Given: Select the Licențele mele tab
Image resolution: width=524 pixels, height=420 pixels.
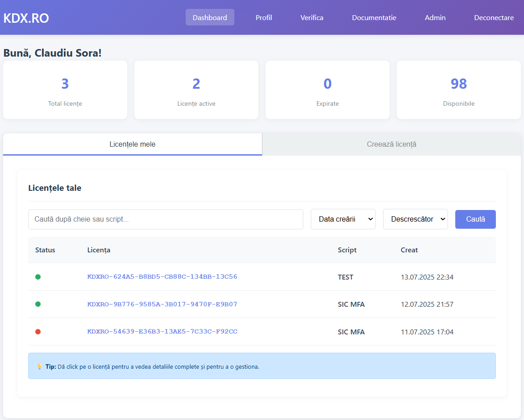Looking at the screenshot, I should coord(132,144).
